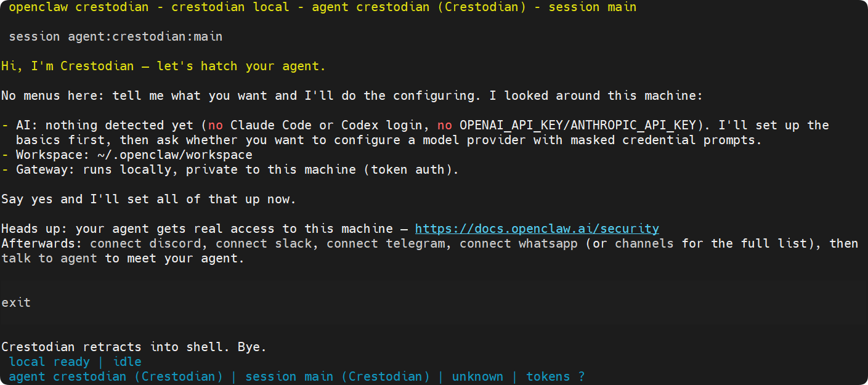Click 'Crestodian retracts into shell. Bye.' line
868x385 pixels.
(134, 347)
